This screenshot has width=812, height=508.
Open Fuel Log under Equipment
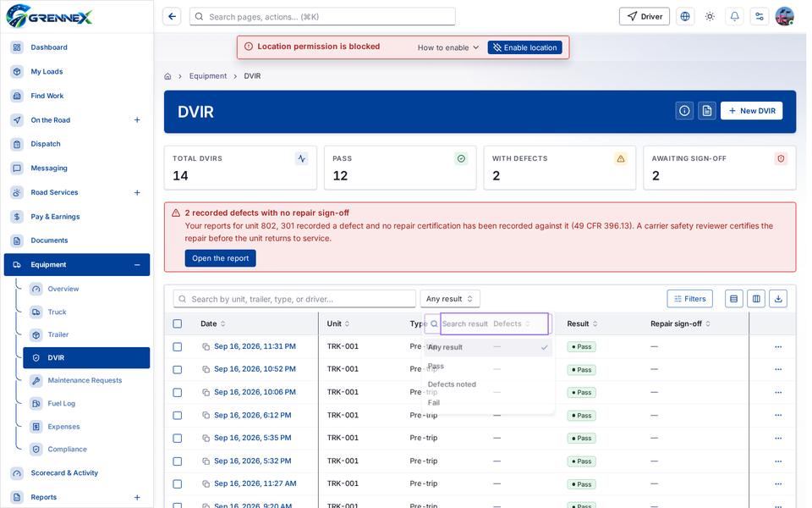[86, 403]
